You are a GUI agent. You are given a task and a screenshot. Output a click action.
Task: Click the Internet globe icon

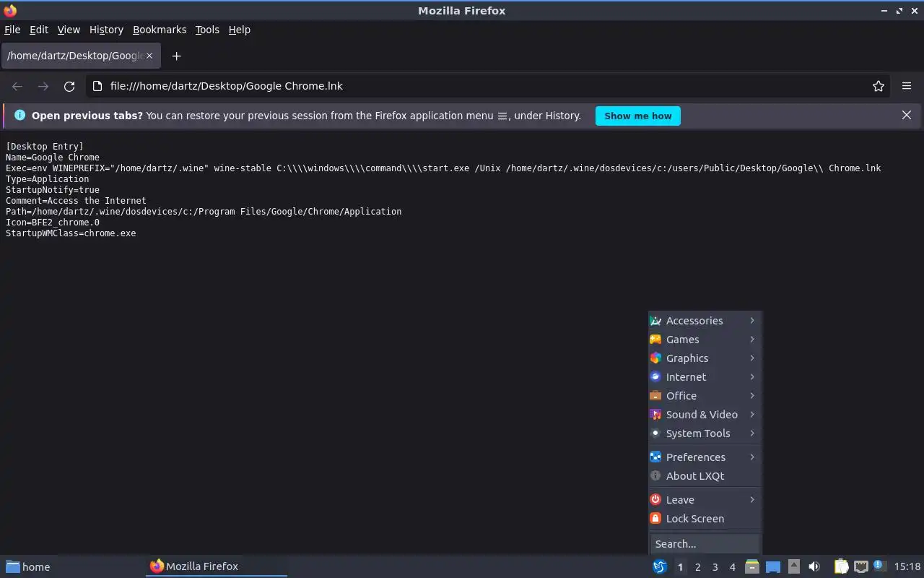[655, 377]
